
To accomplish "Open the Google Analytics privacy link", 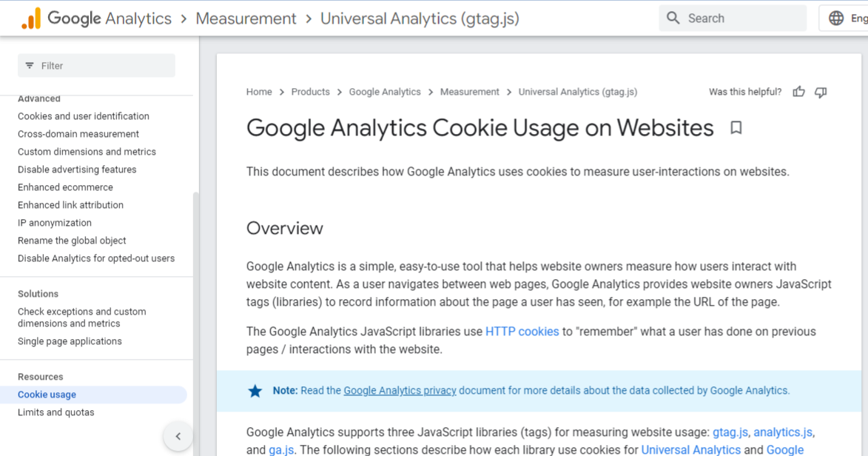I will [x=400, y=390].
